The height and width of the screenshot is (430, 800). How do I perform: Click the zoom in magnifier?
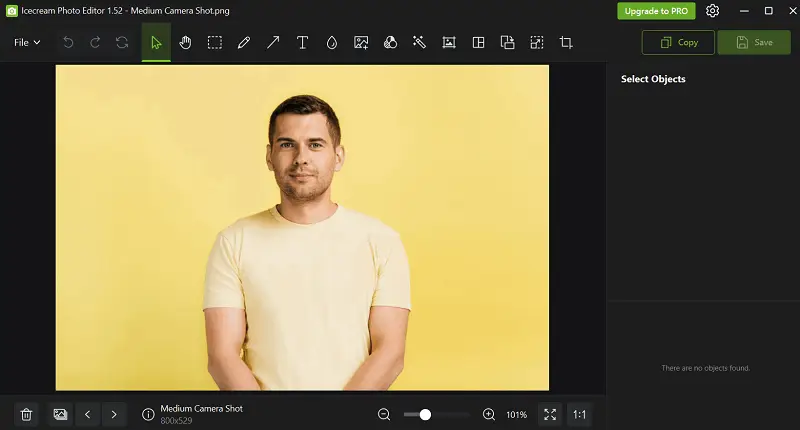coord(489,414)
